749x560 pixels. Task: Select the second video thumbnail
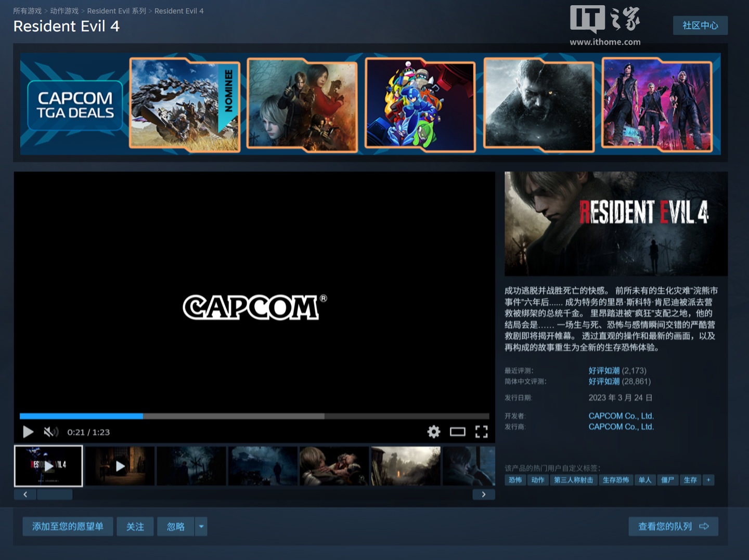120,465
